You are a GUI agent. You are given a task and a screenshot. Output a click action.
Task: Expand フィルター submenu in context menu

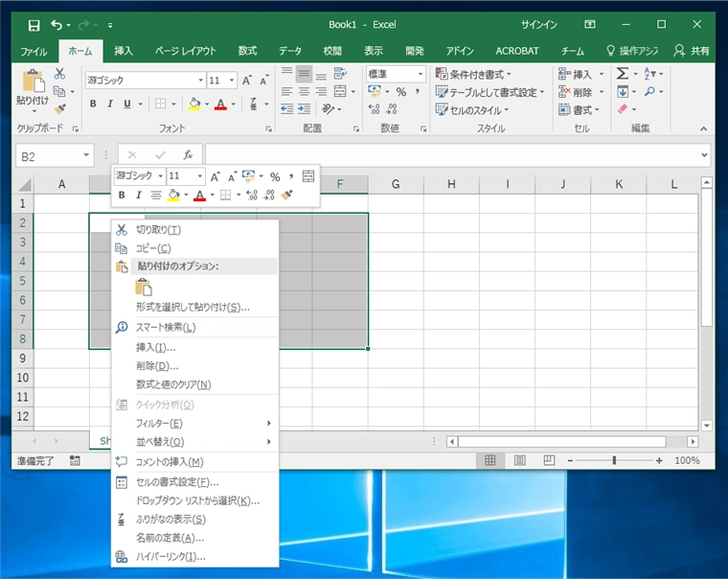pyautogui.click(x=195, y=424)
